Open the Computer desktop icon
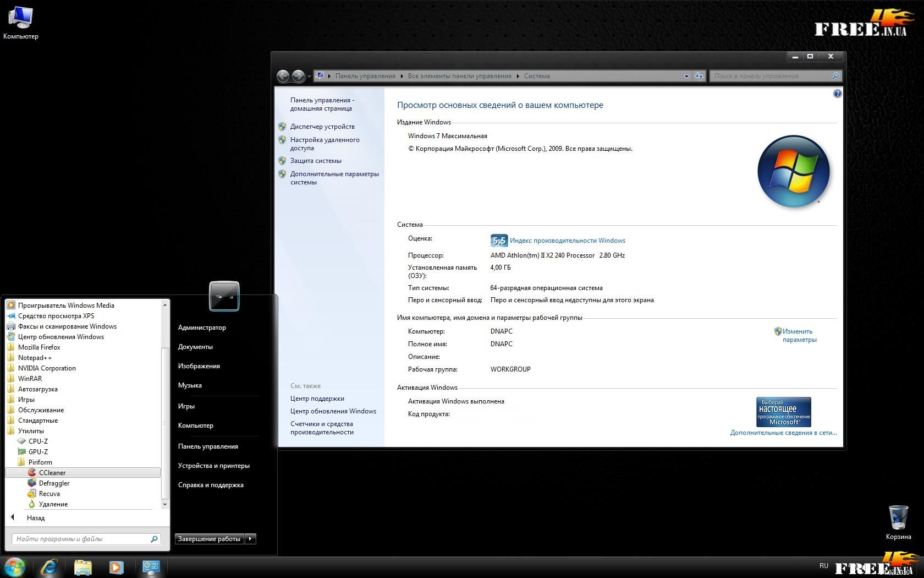The width and height of the screenshot is (924, 578). coord(21,23)
